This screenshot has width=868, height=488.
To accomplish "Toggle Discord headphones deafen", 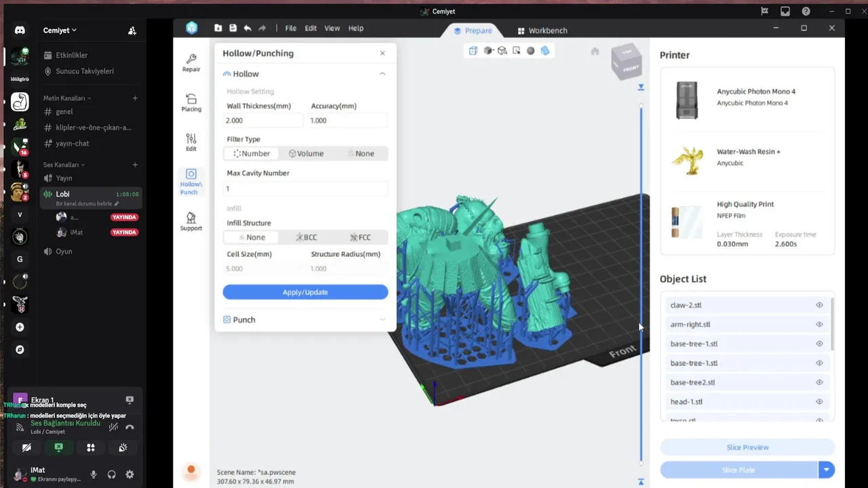I will point(111,474).
